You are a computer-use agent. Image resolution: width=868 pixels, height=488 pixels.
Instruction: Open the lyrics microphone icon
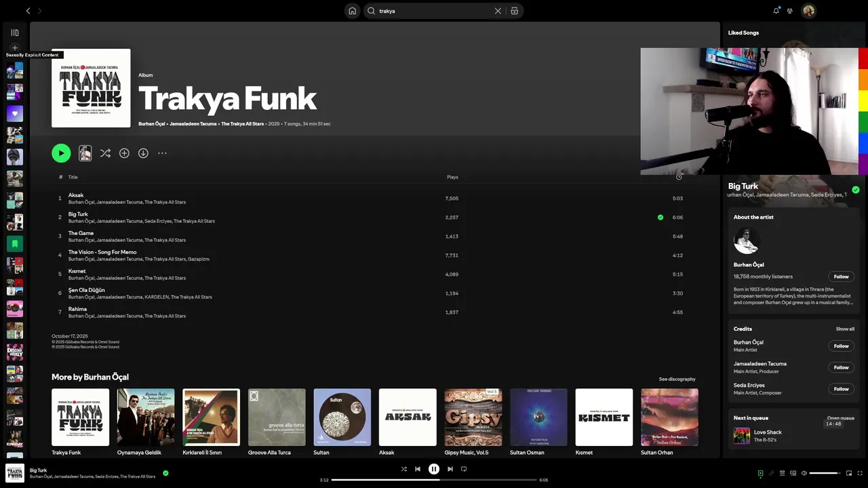tap(771, 473)
